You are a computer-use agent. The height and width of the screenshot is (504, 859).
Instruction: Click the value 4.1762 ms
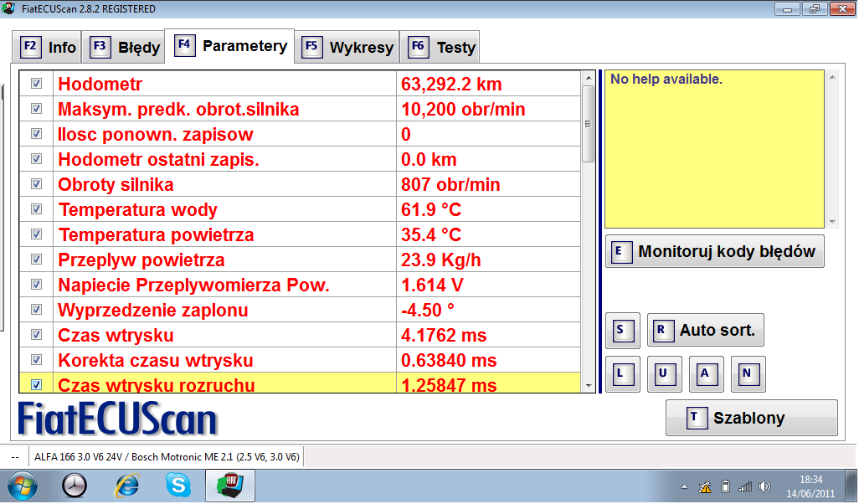tap(444, 336)
